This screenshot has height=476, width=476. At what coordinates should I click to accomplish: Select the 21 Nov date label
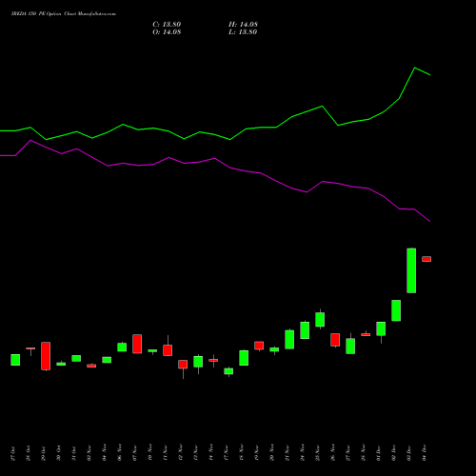pyautogui.click(x=287, y=453)
